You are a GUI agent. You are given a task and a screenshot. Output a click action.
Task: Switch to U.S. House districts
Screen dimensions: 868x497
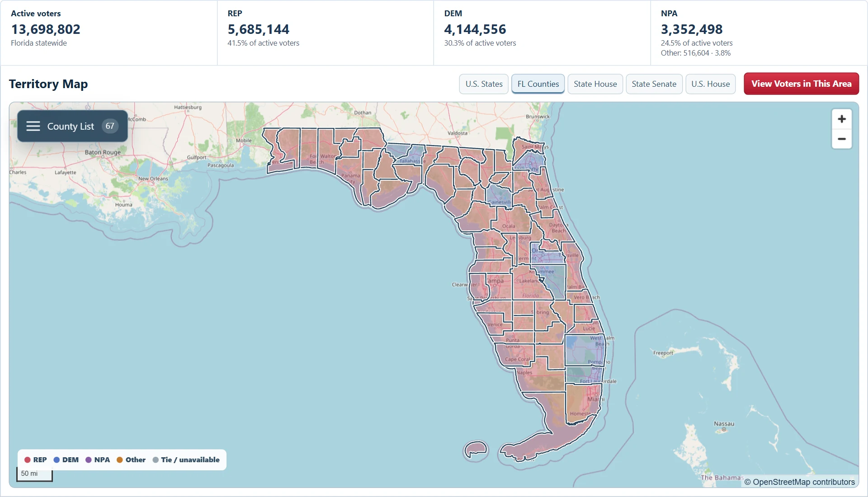point(710,84)
